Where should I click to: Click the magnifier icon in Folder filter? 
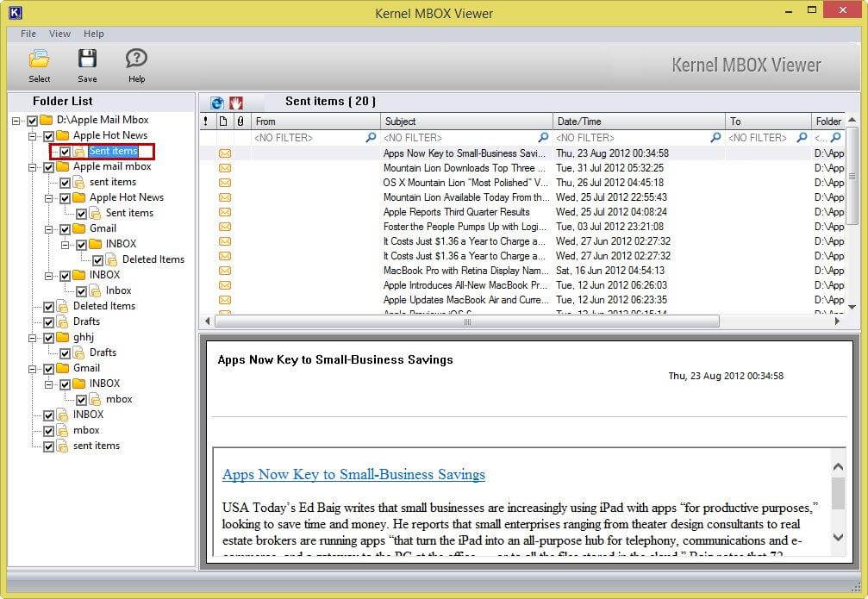tap(836, 137)
